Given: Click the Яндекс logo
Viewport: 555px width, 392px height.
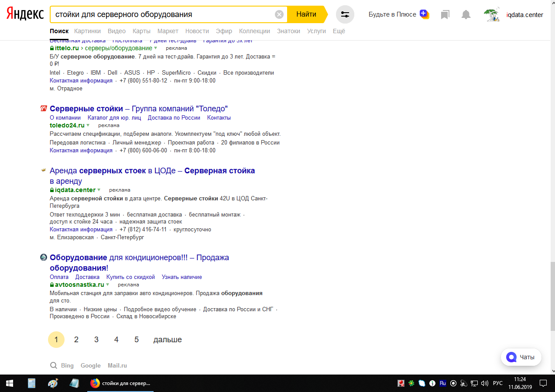Looking at the screenshot, I should 25,14.
